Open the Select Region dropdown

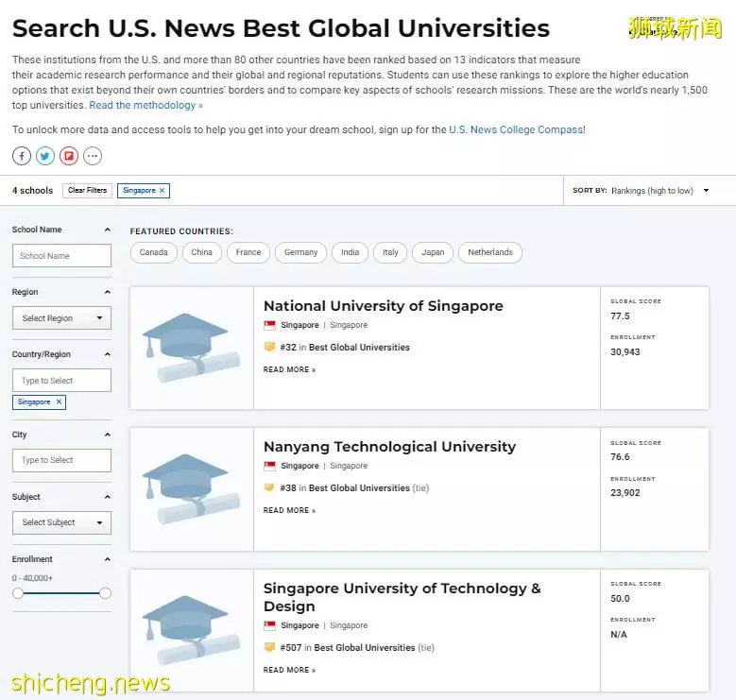pyautogui.click(x=62, y=318)
